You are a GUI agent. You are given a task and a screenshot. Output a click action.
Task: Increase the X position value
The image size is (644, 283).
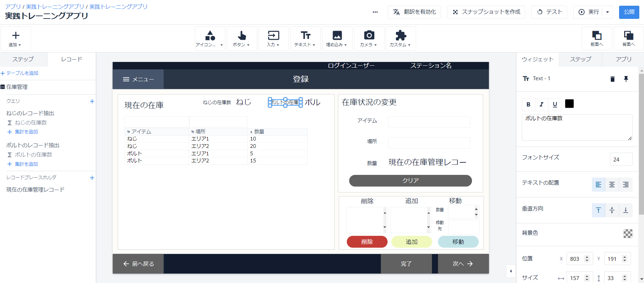[587, 257]
